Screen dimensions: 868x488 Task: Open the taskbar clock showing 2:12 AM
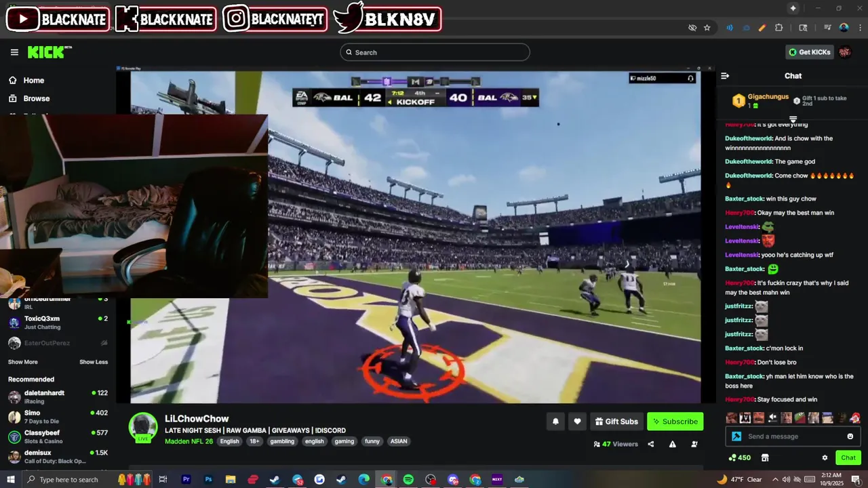[831, 479]
